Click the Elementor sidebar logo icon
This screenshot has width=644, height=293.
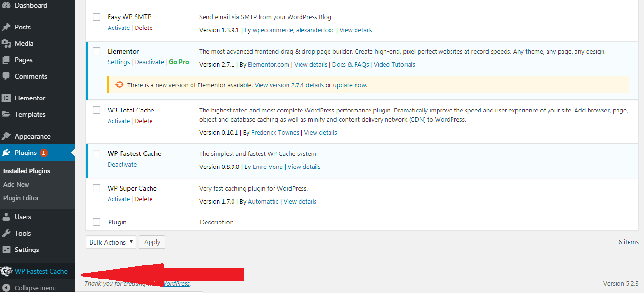coord(6,98)
